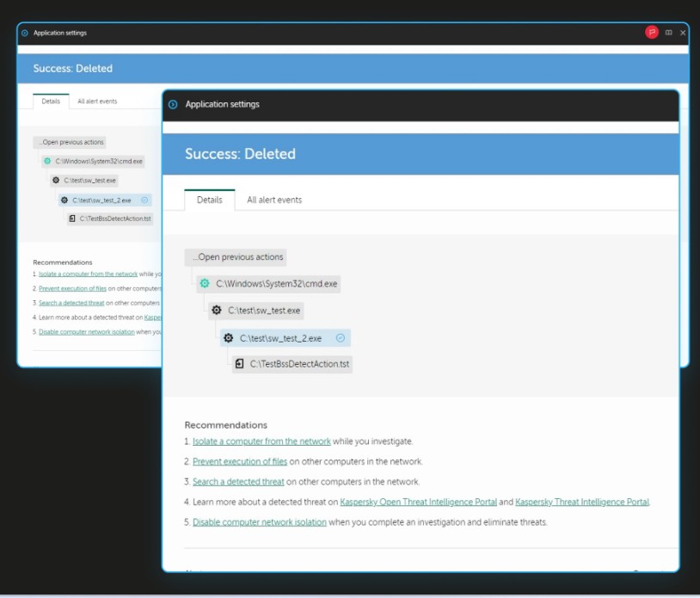Click the book icon beside the close button
Viewport: 700px width, 598px height.
point(668,33)
